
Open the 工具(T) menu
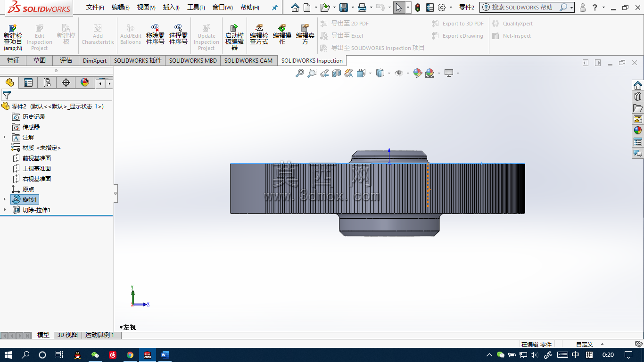(196, 8)
